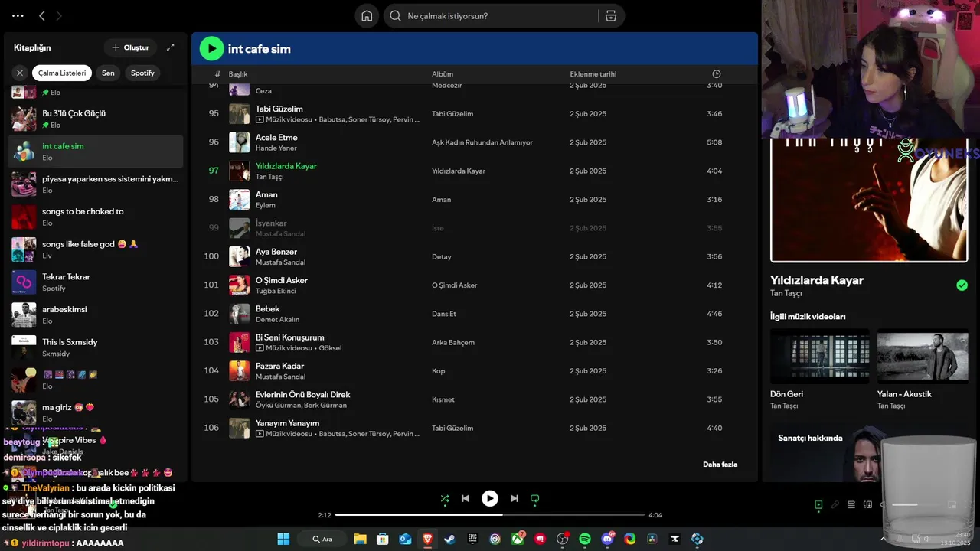Select the Sen filter chip
The height and width of the screenshot is (551, 980).
108,73
